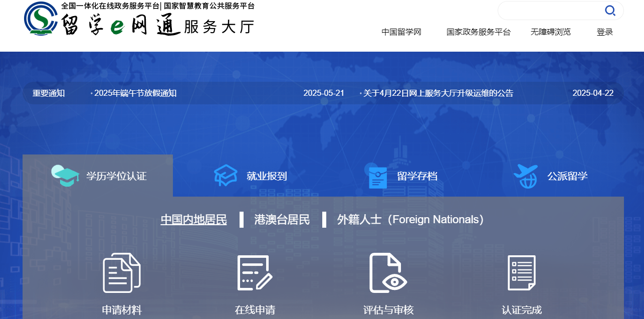Screen dimensions: 644x319
Task: Select the 学历学位认证 graduation cap icon
Action: point(65,176)
